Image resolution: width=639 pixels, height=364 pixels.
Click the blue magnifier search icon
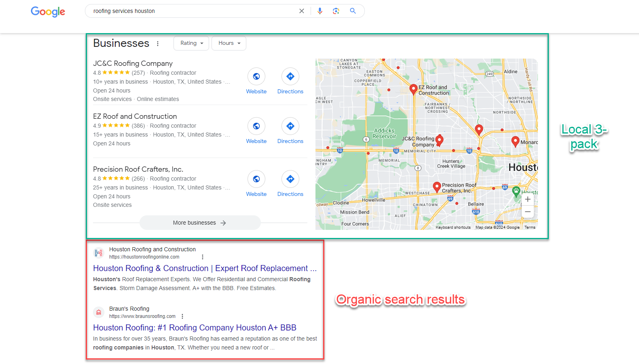click(x=353, y=11)
